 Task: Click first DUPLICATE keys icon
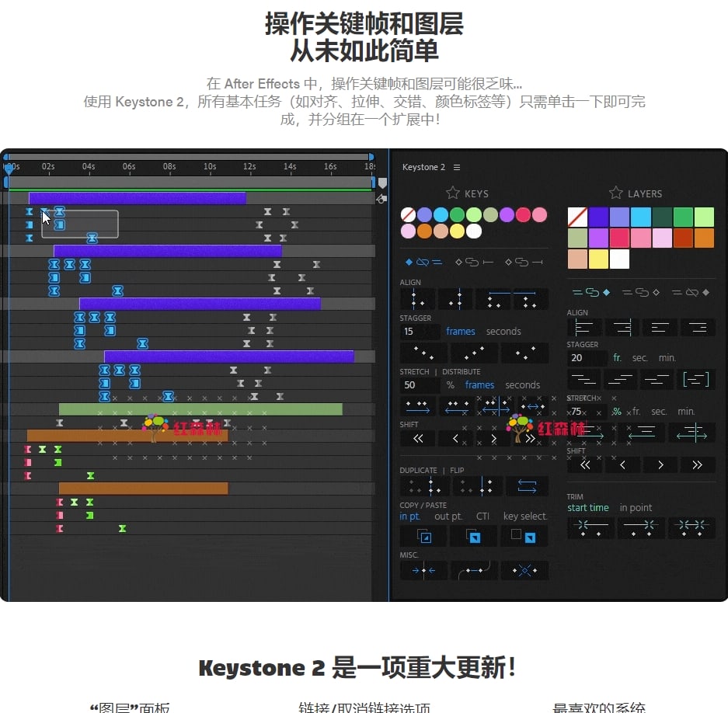tap(423, 486)
